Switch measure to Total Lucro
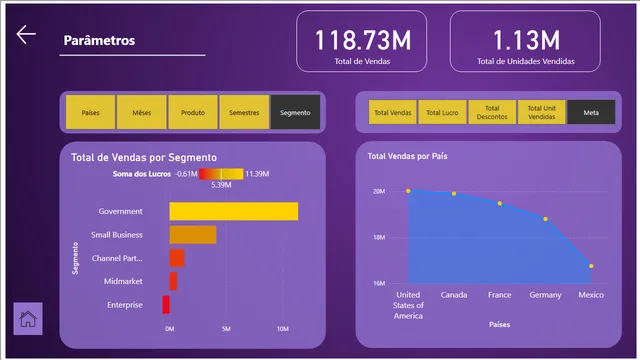The height and width of the screenshot is (360, 640). tap(442, 112)
